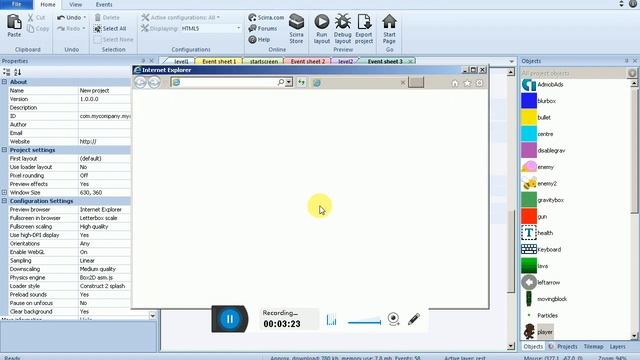Open the Event sheet 2 tab
The width and height of the screenshot is (640, 360).
click(308, 61)
